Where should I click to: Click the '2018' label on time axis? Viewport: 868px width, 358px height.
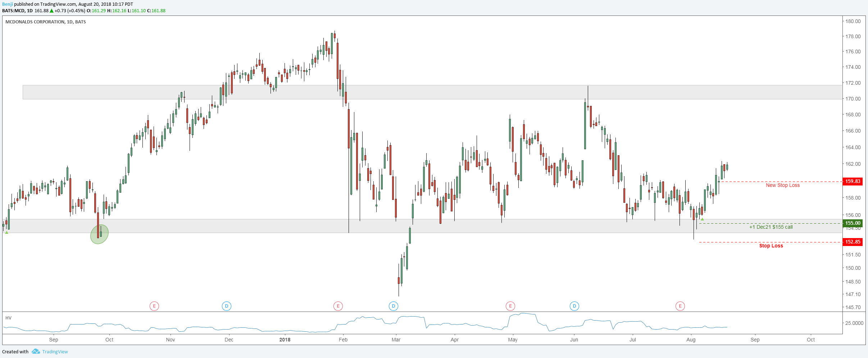point(285,340)
